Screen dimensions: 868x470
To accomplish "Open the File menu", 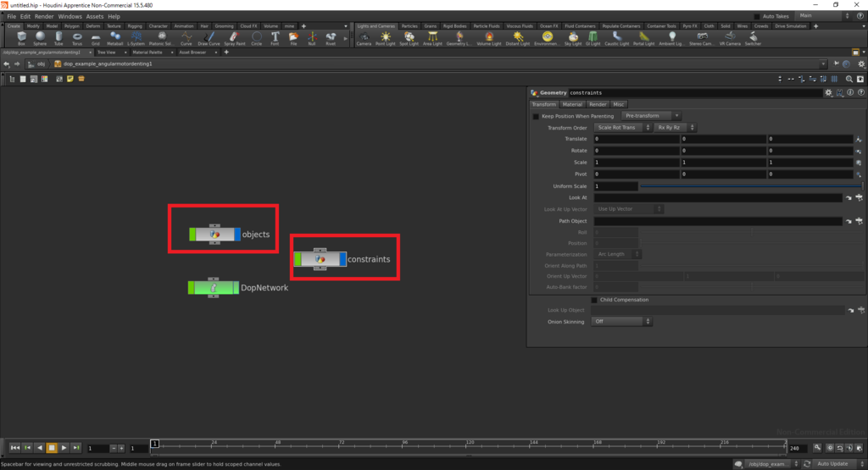I will [11, 17].
